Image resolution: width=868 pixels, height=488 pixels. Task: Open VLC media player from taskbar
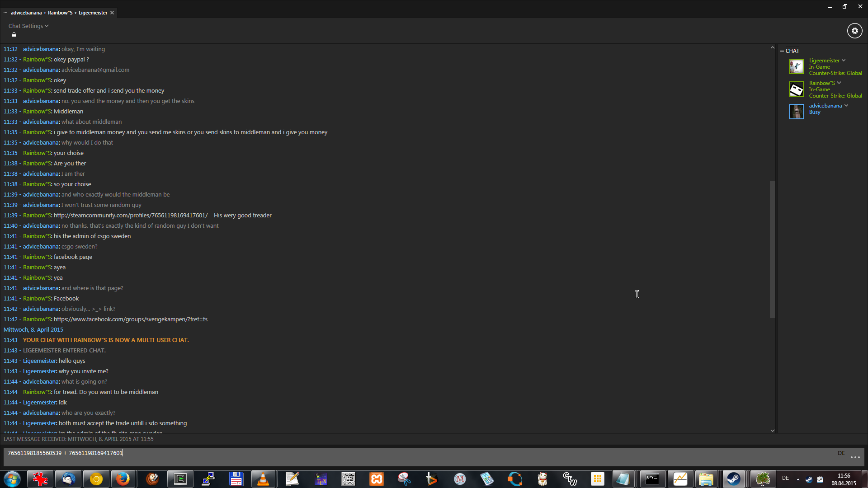point(263,479)
